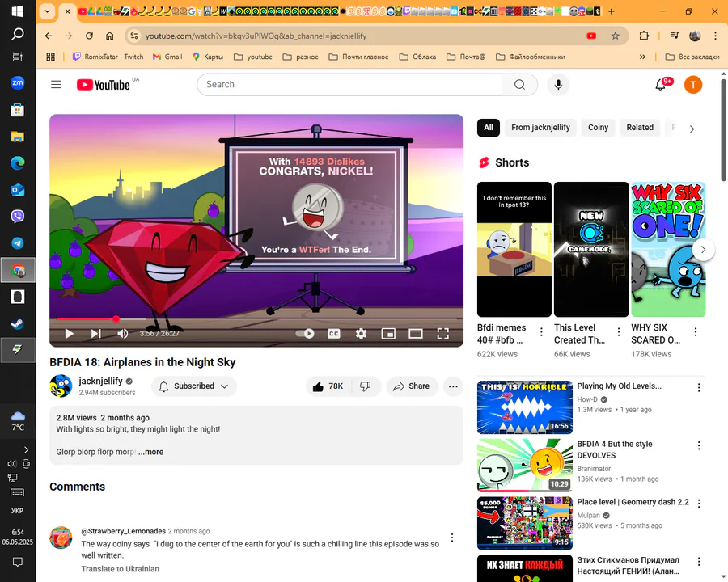Open This Level Created short thumbnail
Image resolution: width=728 pixels, height=582 pixels.
click(591, 250)
